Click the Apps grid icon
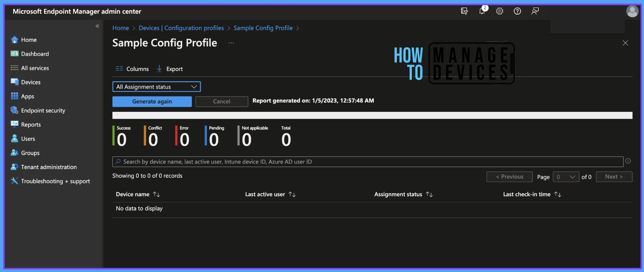644x272 pixels. click(x=14, y=96)
